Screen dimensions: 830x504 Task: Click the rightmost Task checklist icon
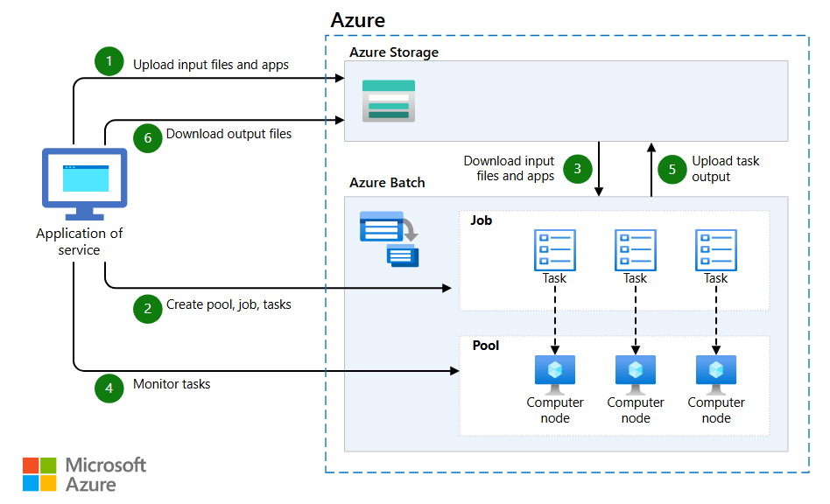pos(715,250)
